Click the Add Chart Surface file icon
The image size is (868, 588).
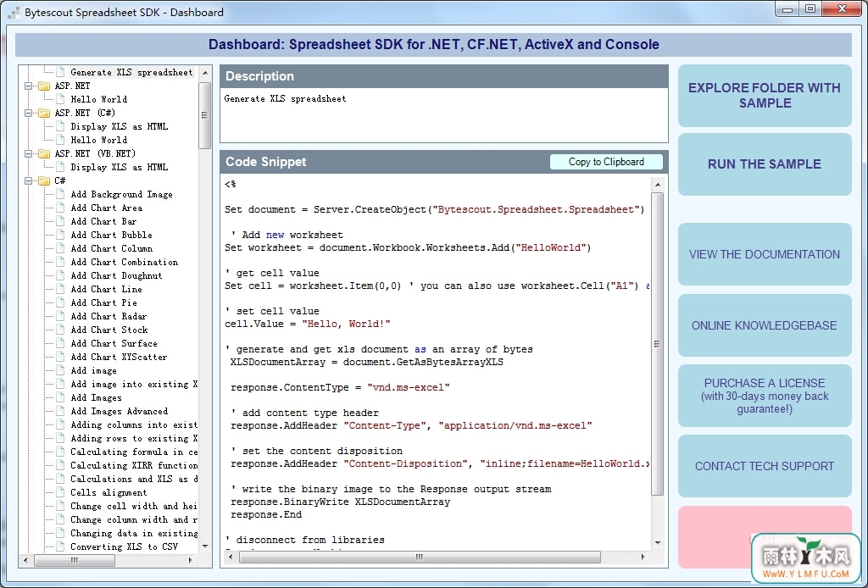(x=60, y=343)
